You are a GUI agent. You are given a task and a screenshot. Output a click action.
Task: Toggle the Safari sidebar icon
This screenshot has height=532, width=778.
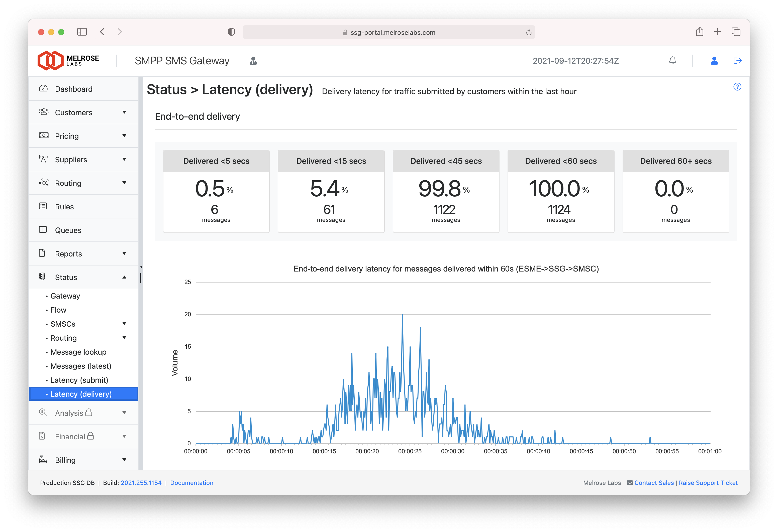point(82,32)
